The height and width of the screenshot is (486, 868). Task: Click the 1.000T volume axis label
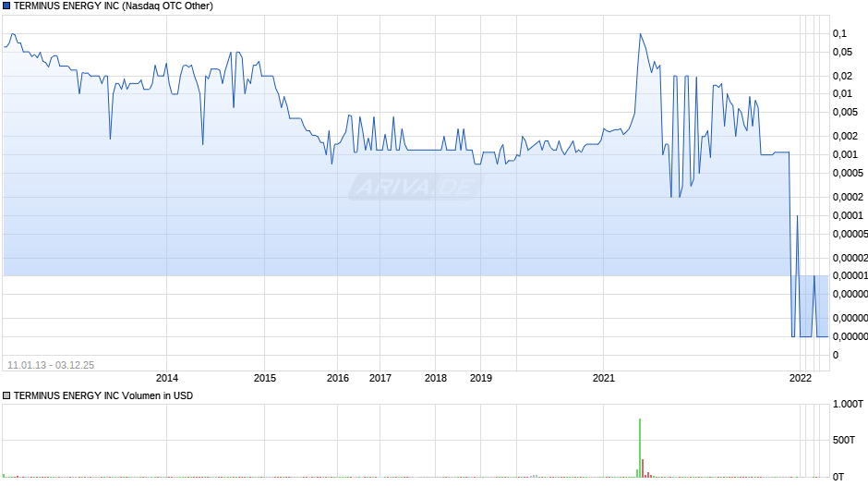(848, 405)
